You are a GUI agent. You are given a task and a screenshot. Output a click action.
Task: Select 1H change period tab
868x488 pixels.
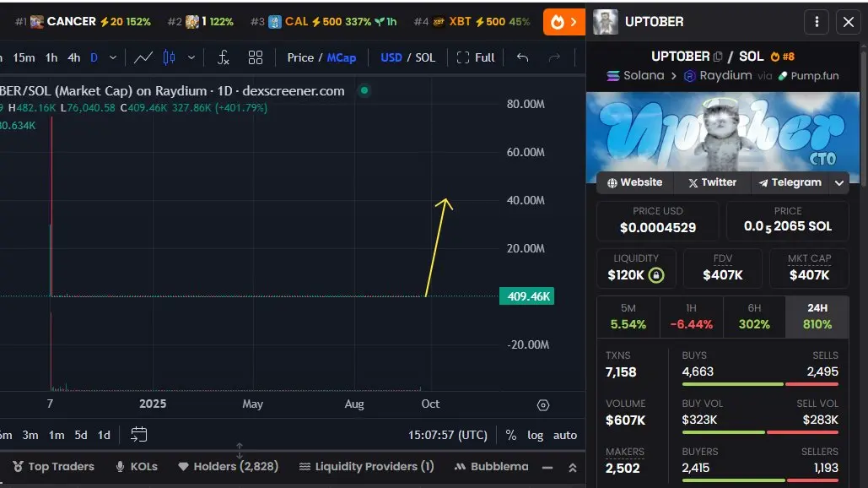(x=692, y=317)
